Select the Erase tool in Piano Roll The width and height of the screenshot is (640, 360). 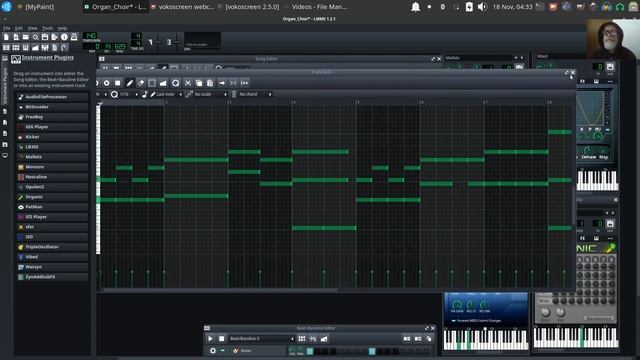click(x=141, y=83)
